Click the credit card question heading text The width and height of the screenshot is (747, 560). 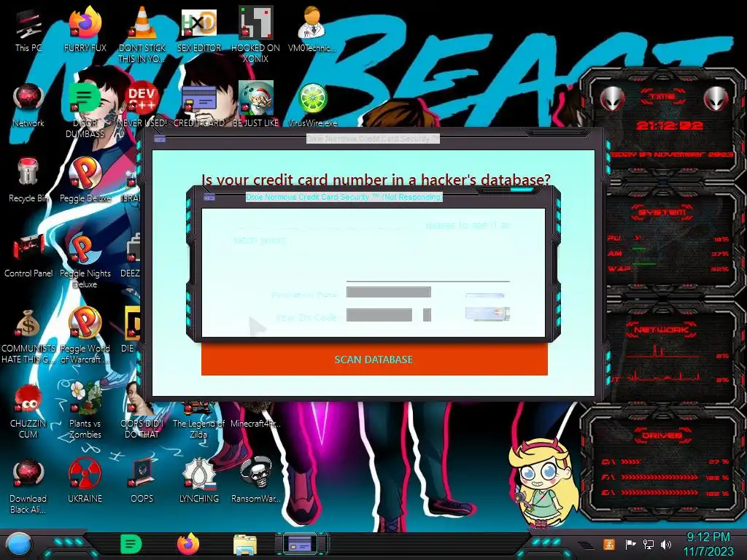pyautogui.click(x=376, y=180)
